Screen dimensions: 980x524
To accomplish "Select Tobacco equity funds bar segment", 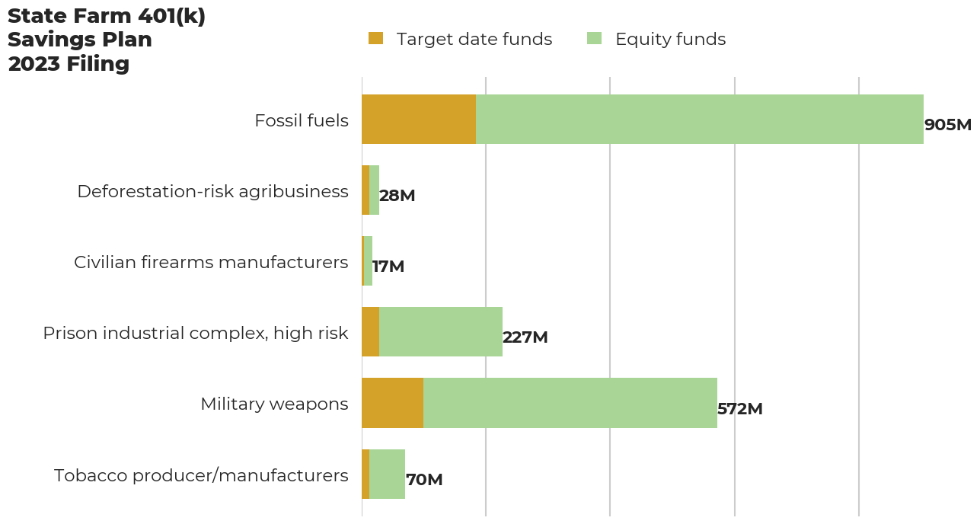I will click(387, 474).
